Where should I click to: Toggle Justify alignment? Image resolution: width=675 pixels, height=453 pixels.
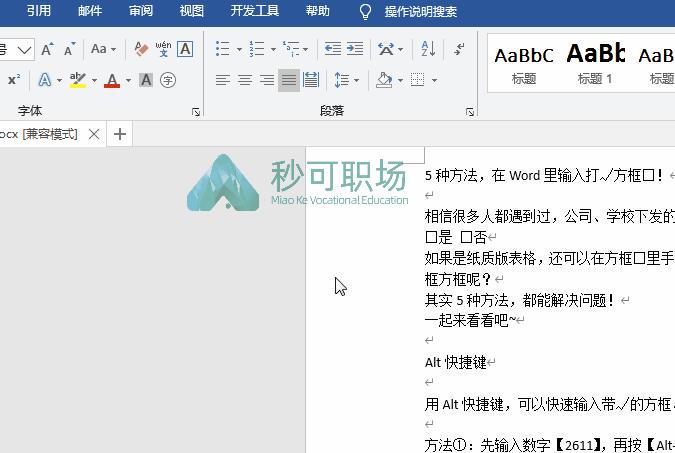pos(289,80)
